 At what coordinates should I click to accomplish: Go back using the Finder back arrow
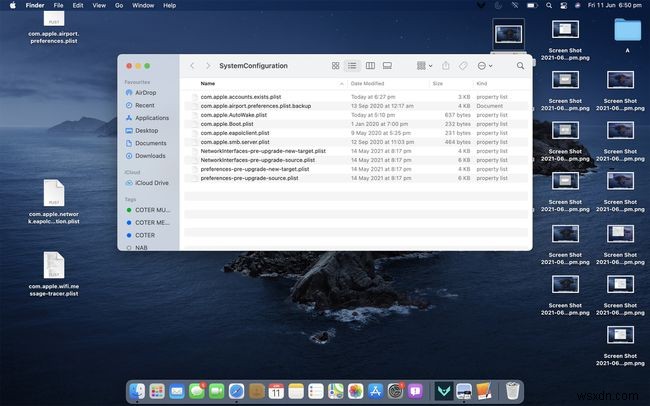193,66
